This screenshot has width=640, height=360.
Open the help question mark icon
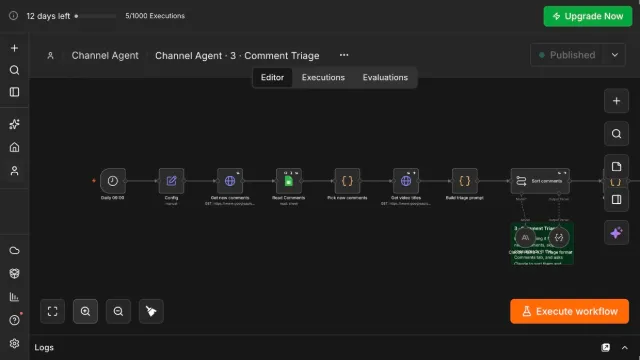click(14, 320)
